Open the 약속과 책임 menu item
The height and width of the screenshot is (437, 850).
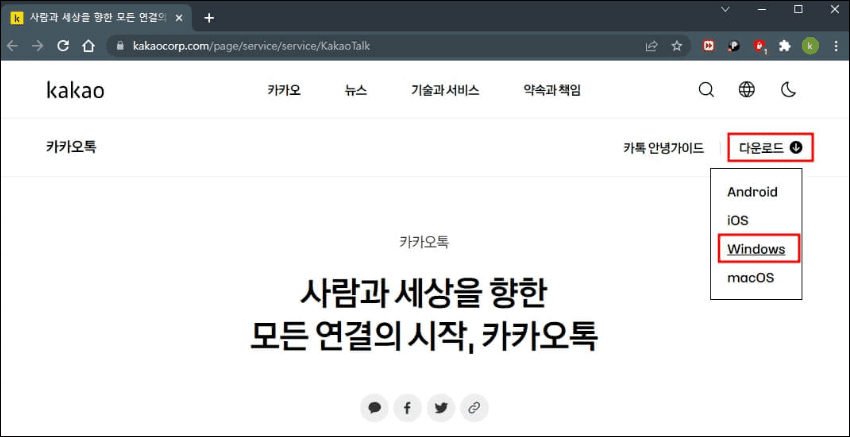(x=552, y=91)
